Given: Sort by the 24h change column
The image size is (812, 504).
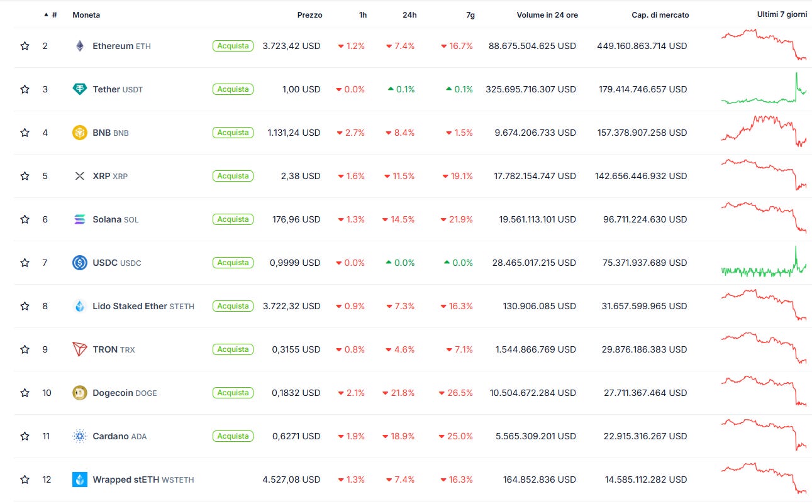Looking at the screenshot, I should [409, 15].
